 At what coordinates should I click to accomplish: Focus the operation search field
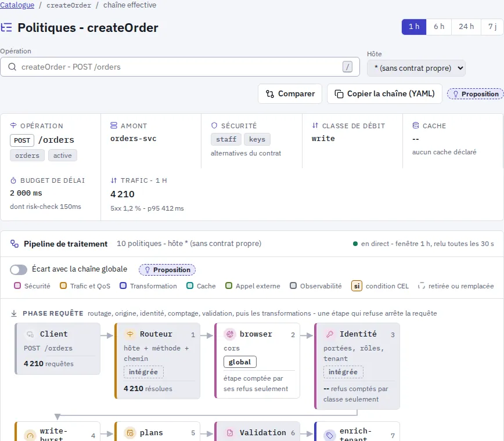click(179, 67)
